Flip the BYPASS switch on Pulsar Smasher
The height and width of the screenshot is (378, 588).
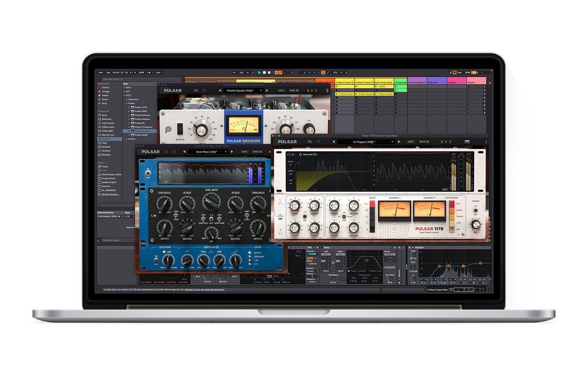click(x=180, y=129)
